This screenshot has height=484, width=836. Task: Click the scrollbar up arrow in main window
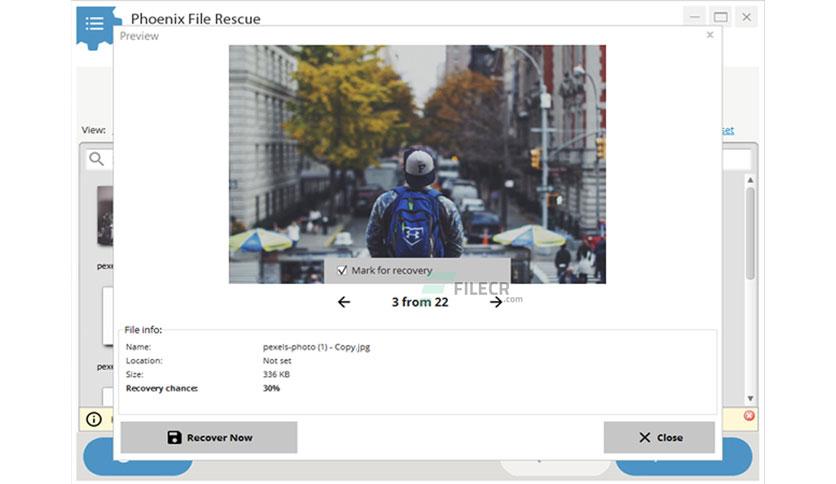pyautogui.click(x=750, y=180)
